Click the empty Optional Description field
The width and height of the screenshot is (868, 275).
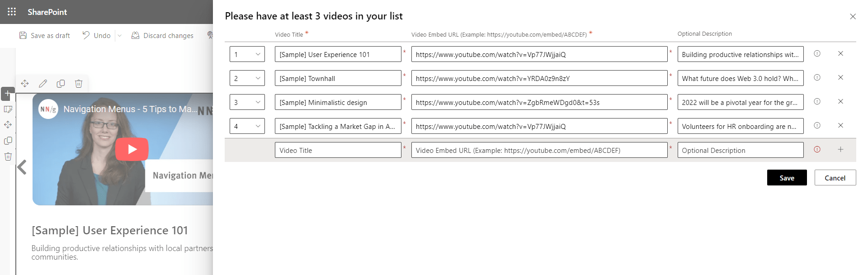[741, 150]
